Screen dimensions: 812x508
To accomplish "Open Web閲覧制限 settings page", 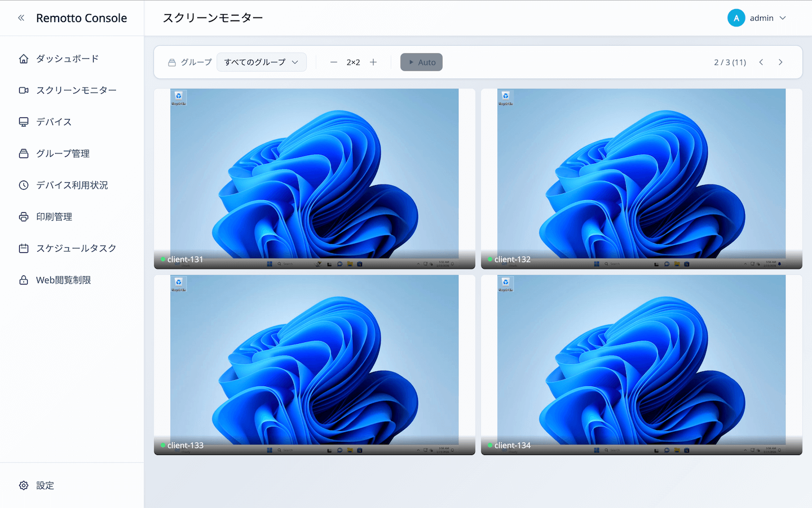I will tap(62, 279).
